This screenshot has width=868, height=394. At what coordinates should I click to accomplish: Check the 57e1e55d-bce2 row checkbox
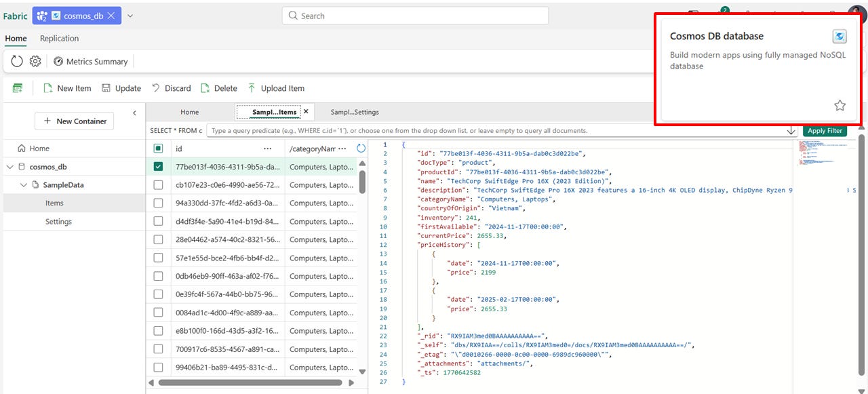pyautogui.click(x=158, y=258)
